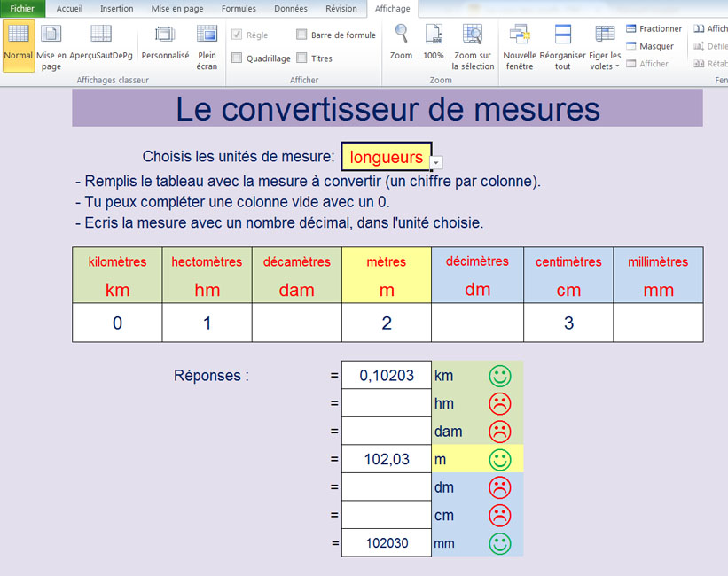
Task: Click the Figer les volets icon
Action: tap(605, 34)
